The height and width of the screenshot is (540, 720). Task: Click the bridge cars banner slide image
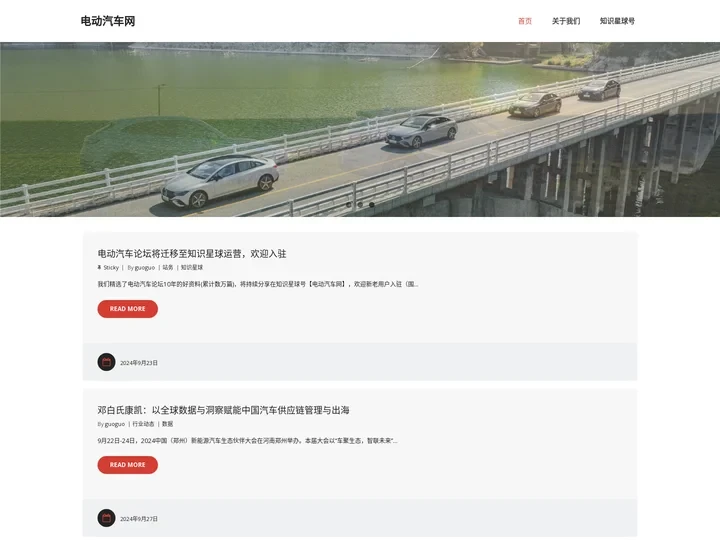[360, 129]
